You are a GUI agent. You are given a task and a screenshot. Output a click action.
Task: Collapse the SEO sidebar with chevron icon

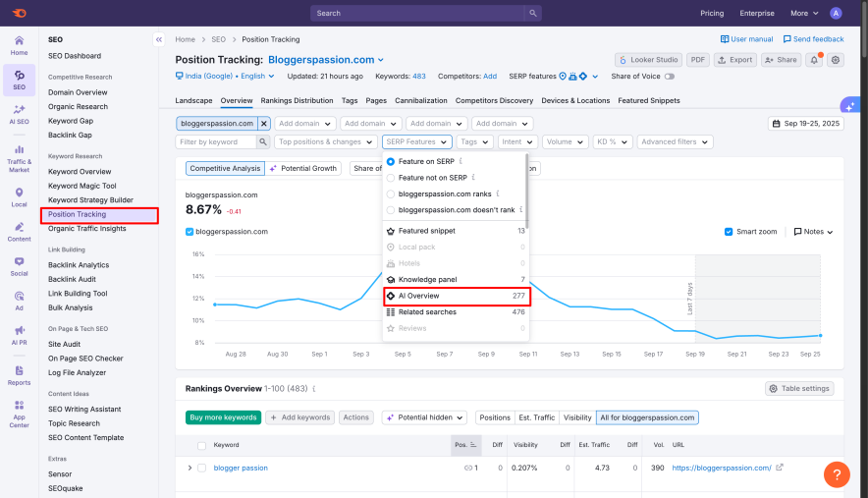click(159, 39)
